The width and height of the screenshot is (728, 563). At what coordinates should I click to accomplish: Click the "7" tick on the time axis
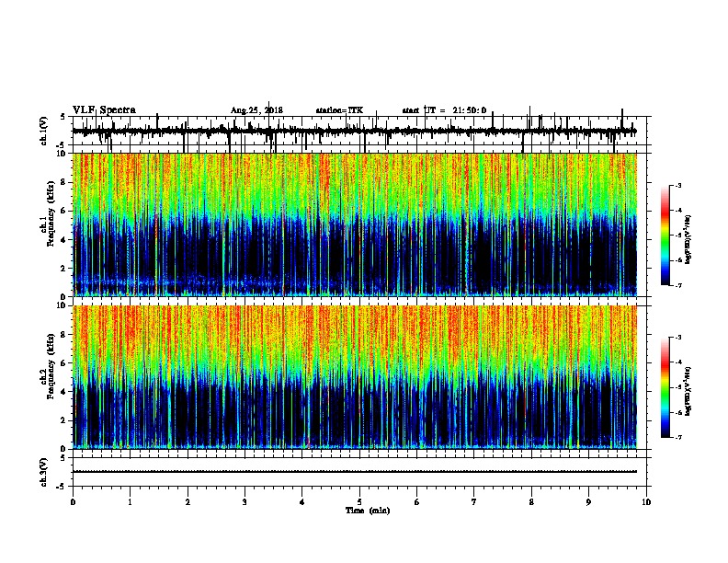pyautogui.click(x=474, y=502)
